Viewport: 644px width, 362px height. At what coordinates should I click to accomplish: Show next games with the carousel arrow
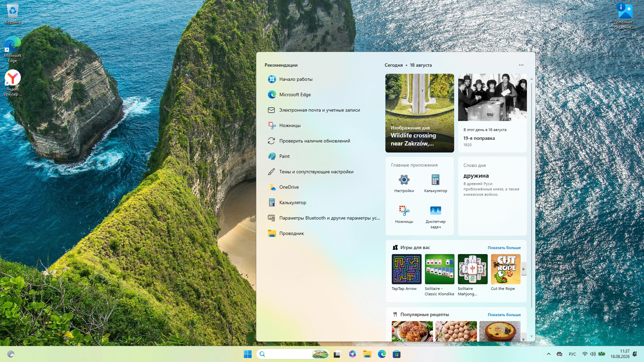(524, 269)
